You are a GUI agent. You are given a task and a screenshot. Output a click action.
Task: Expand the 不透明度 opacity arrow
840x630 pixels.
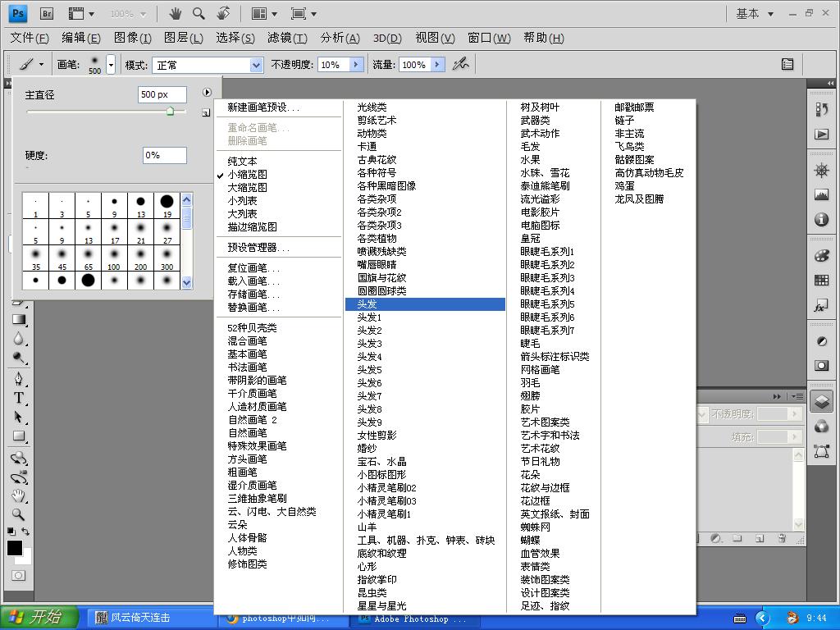(356, 64)
